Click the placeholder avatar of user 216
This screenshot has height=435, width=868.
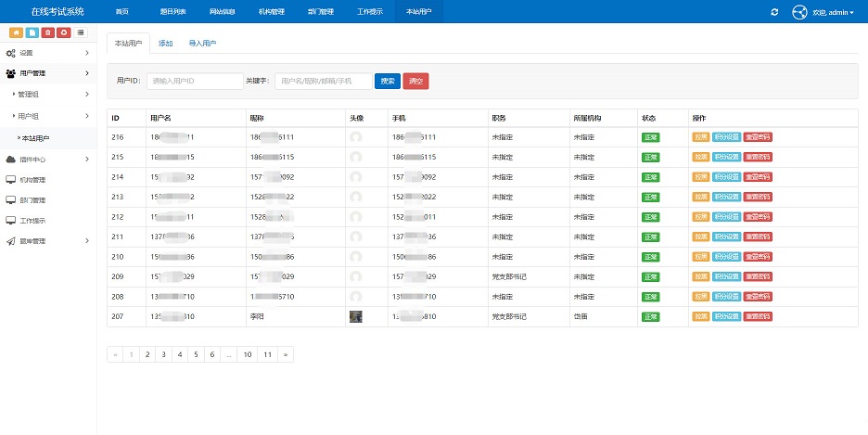pos(356,137)
